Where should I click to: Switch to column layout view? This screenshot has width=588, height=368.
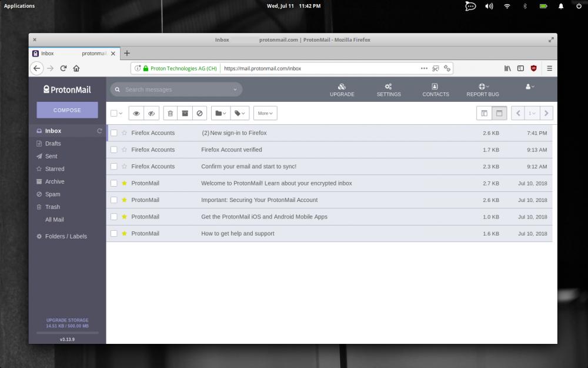pos(484,113)
